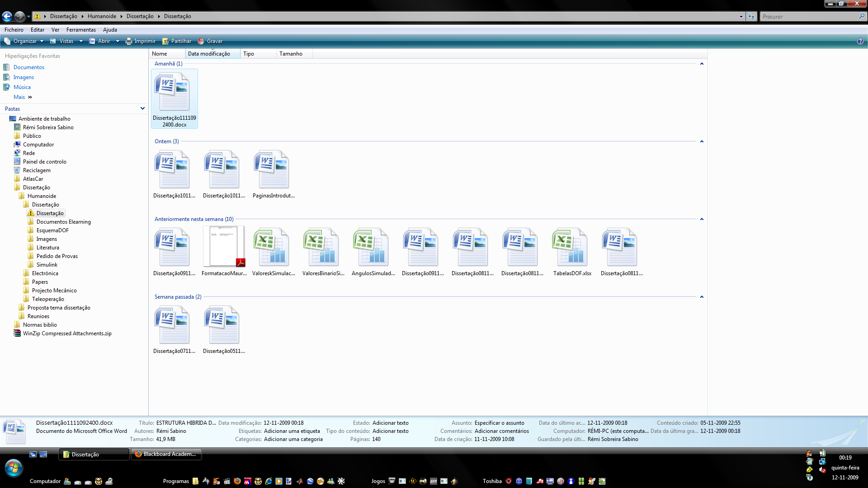The image size is (868, 488).
Task: Open the Windows Start orb
Action: [14, 468]
